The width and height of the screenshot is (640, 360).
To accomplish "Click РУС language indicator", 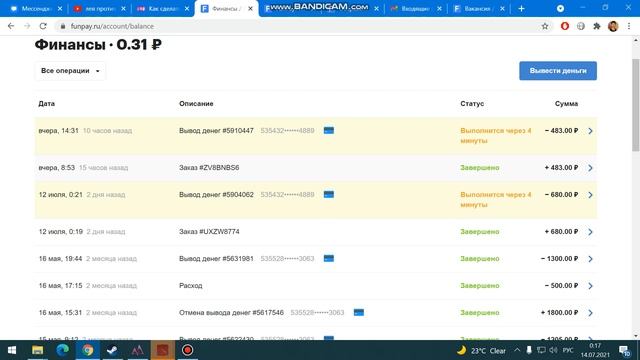I will [568, 350].
